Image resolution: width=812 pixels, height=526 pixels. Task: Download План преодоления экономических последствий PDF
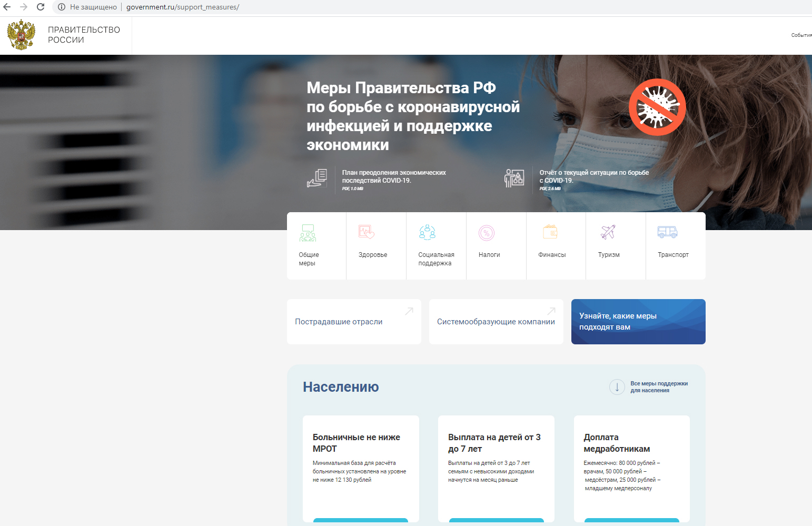pos(393,176)
